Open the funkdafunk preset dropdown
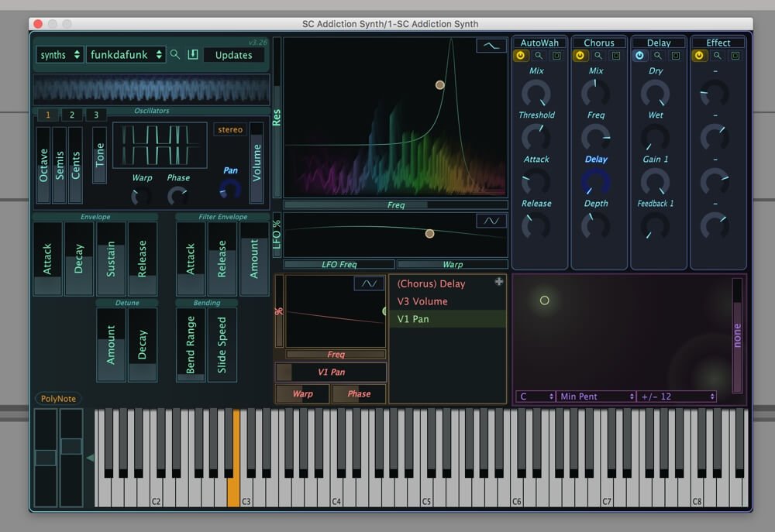This screenshot has width=775, height=532. [126, 55]
